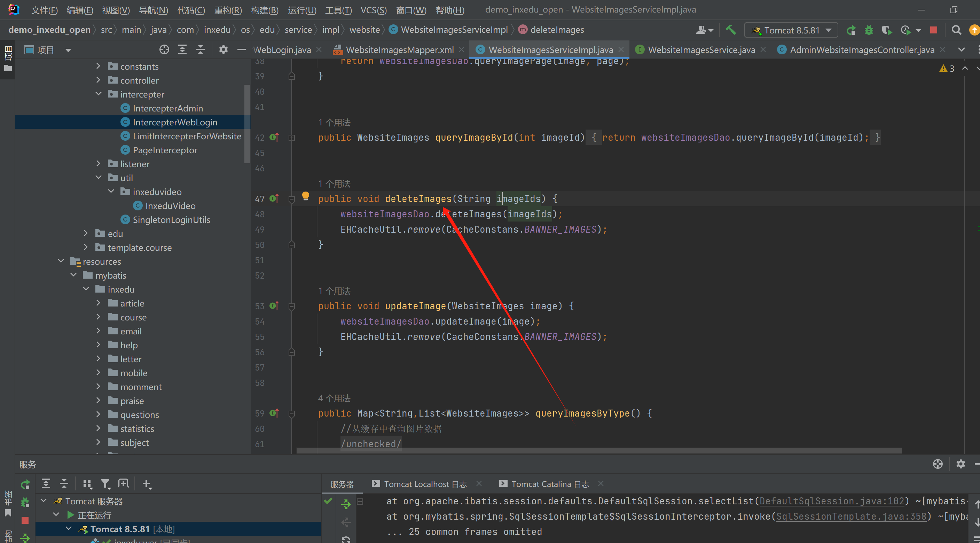Viewport: 980px width, 543px height.
Task: Open SqlSessionTemplate.java:358 stack trace link
Action: (x=852, y=517)
